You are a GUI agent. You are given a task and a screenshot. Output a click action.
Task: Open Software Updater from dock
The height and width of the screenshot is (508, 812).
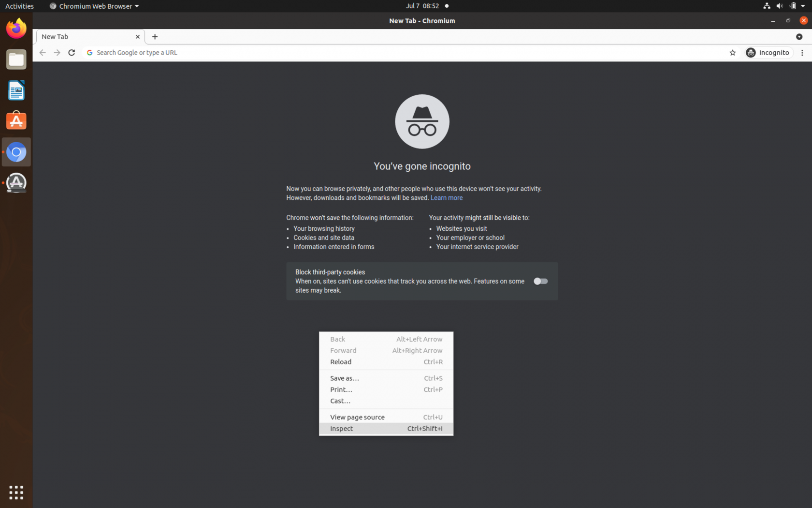click(16, 183)
